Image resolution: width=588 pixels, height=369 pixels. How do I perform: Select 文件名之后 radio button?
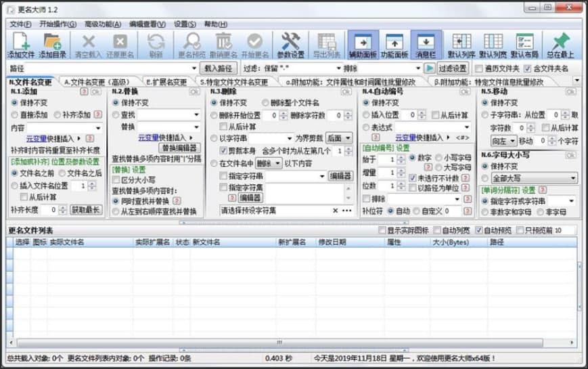coord(62,173)
